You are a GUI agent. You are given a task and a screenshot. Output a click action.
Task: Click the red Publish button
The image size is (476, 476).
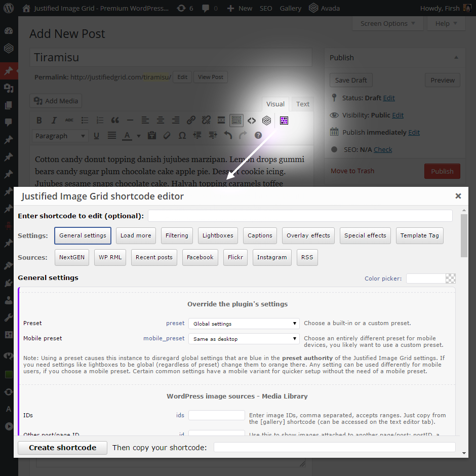[442, 171]
